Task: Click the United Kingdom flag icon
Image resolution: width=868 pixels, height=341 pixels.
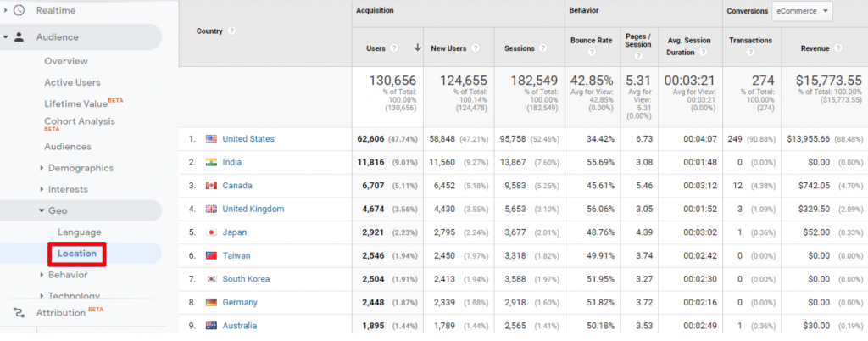Action: [x=211, y=210]
